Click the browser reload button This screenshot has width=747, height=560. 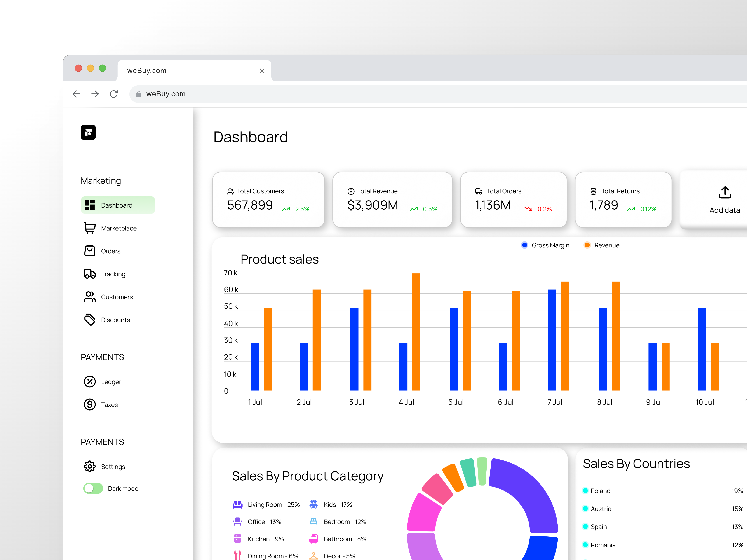pyautogui.click(x=114, y=94)
